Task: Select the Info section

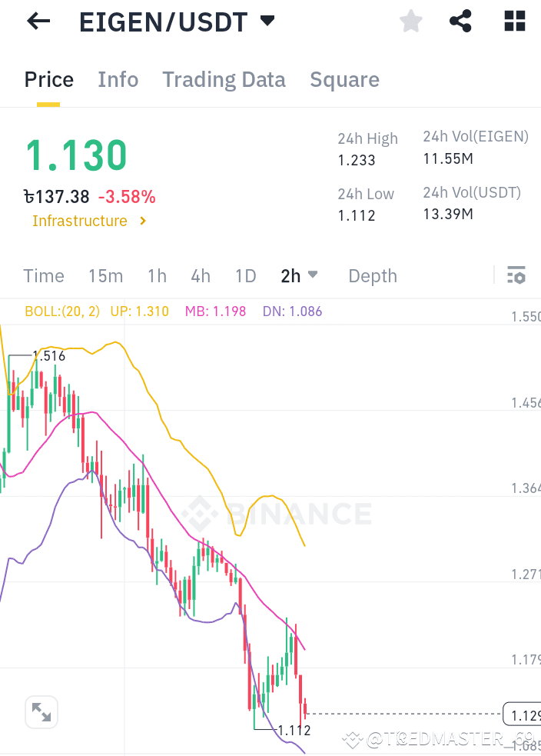Action: coord(118,79)
